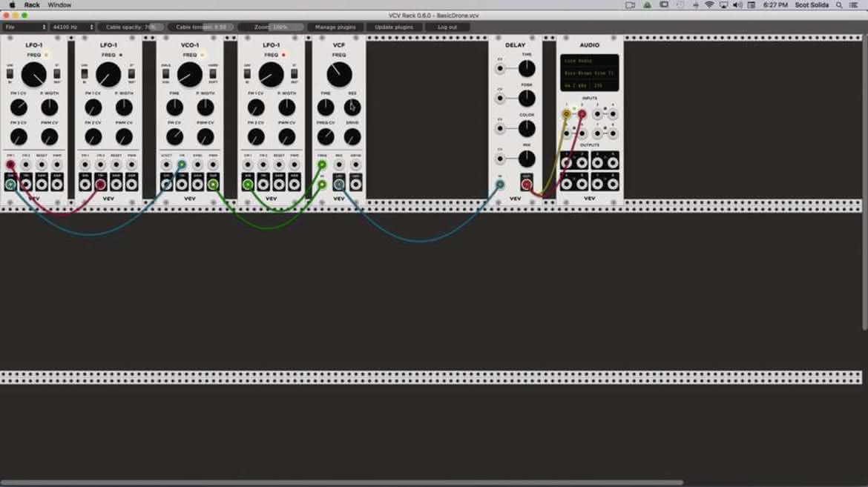868x487 pixels.
Task: Toggle VCO-1 HARD/SOFT sync switch
Action: [213, 73]
